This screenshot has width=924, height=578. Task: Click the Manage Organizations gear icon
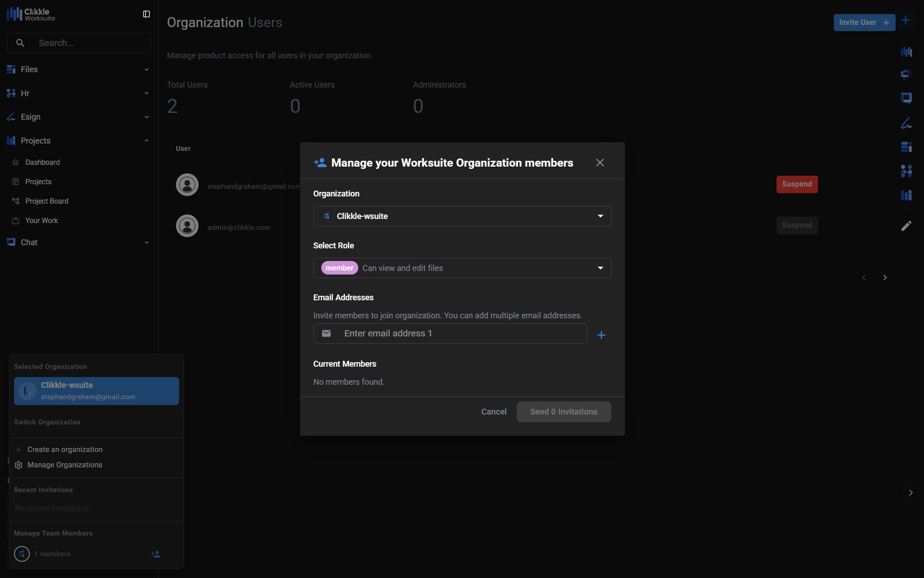coord(18,465)
